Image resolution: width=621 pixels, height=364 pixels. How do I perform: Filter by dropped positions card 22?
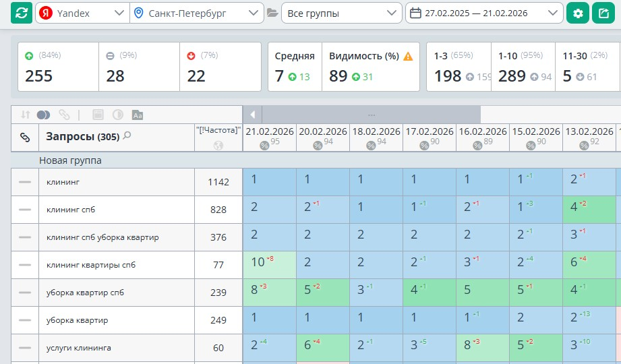pos(220,67)
